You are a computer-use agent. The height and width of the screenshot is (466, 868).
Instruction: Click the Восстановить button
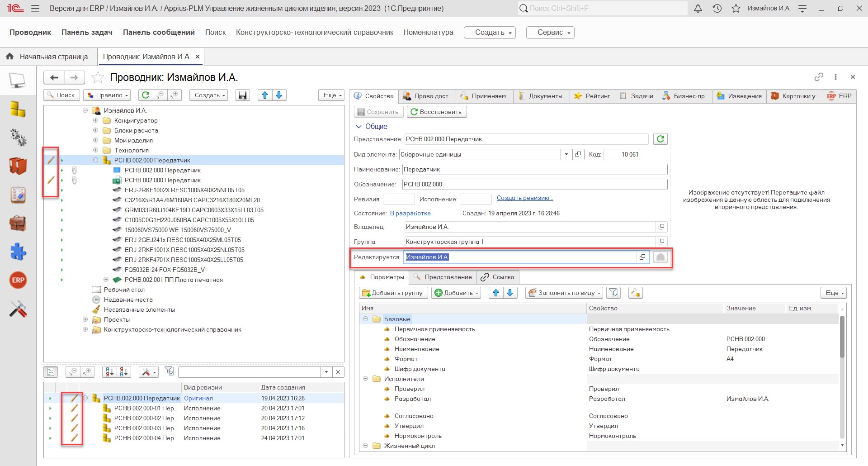point(437,112)
